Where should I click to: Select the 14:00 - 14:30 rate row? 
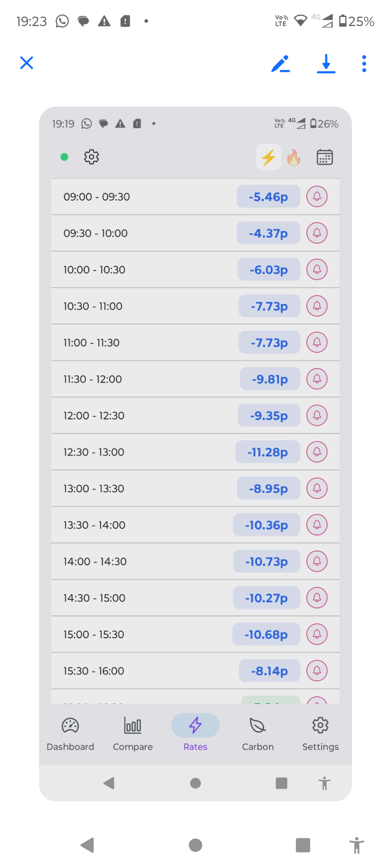click(x=145, y=561)
